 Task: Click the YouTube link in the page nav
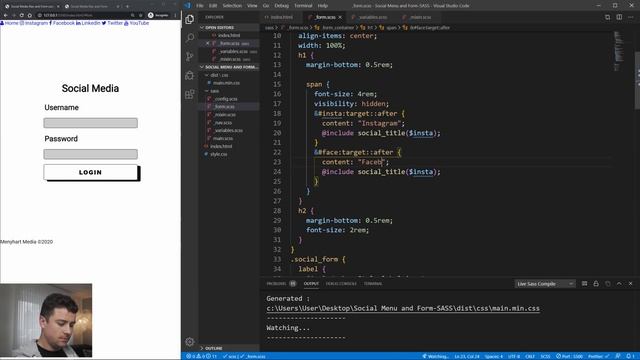(137, 23)
